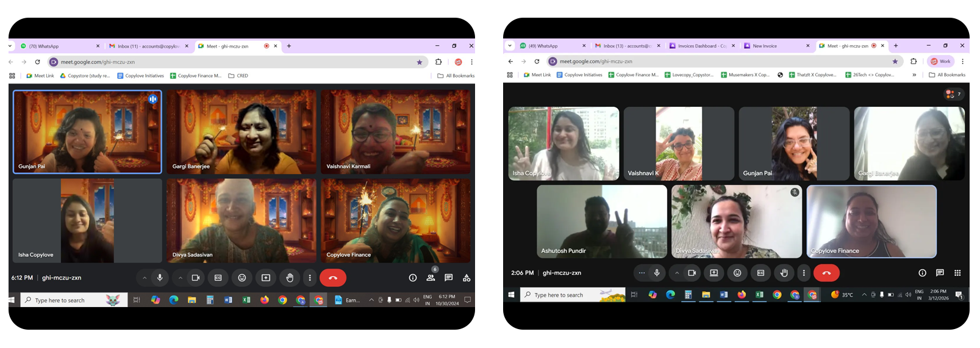The width and height of the screenshot is (980, 348).
Task: Turn off the camera in the 2:06 PM meeting
Action: click(692, 273)
